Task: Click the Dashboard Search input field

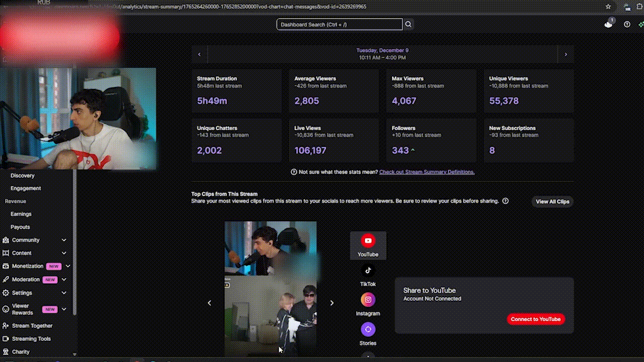Action: pyautogui.click(x=339, y=24)
